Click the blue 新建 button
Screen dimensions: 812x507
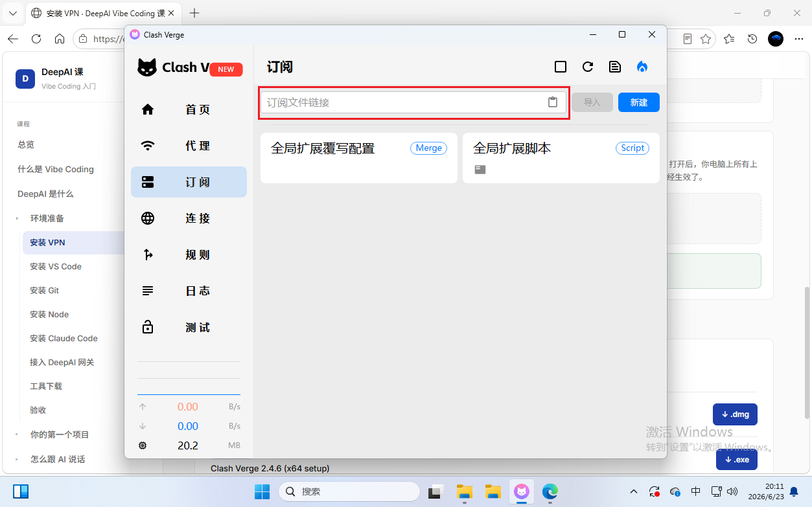(x=639, y=102)
